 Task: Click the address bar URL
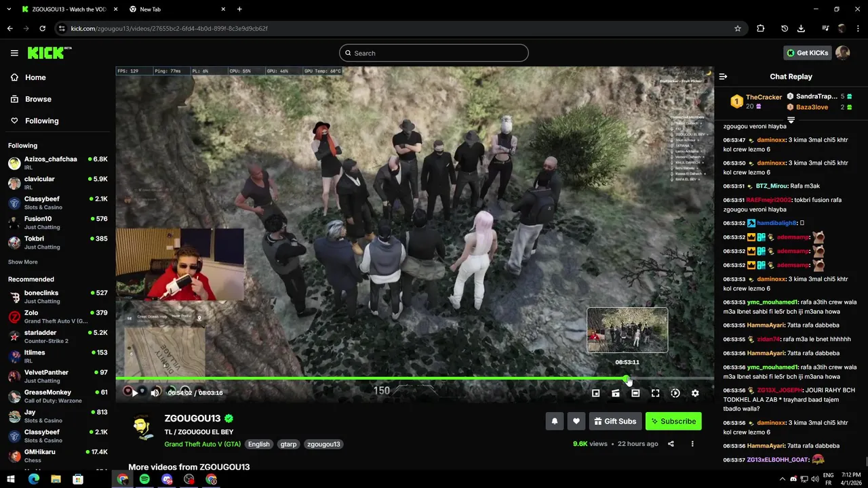(170, 28)
